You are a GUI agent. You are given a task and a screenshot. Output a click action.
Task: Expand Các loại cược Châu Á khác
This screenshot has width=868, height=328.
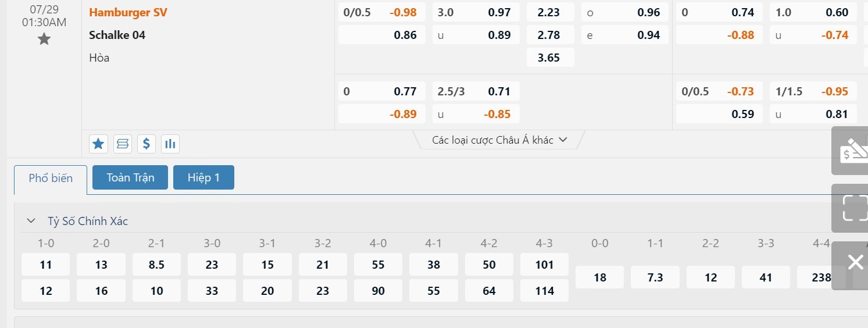(499, 140)
